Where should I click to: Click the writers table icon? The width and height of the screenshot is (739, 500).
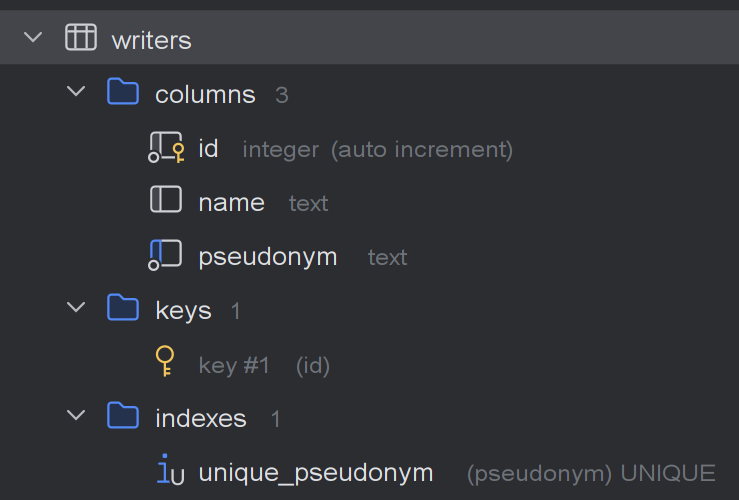81,37
